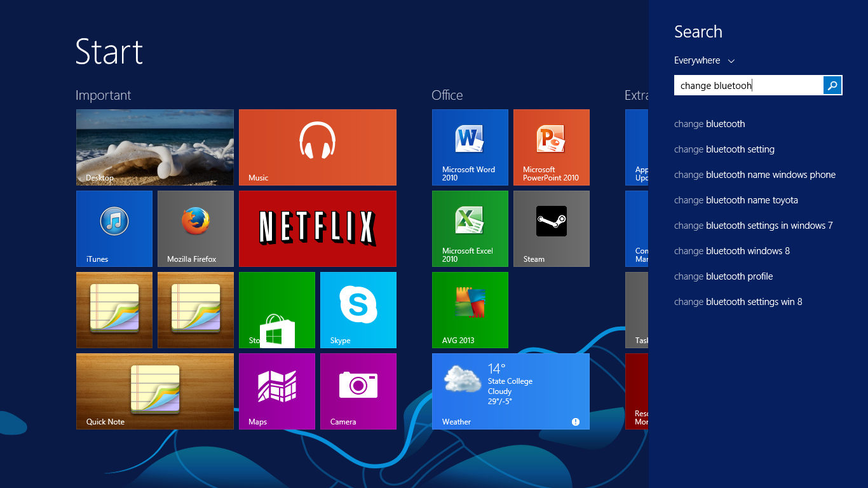Launch the Music app tile

318,147
